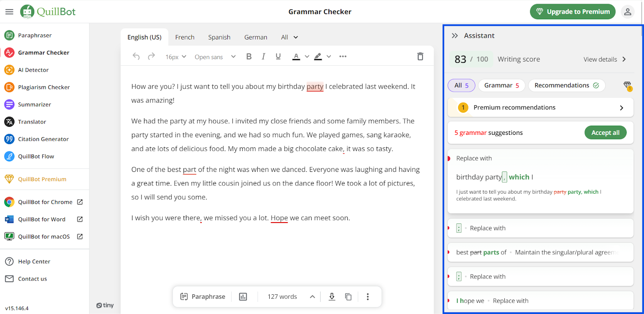
Task: Open more formatting options ellipsis
Action: click(x=343, y=56)
